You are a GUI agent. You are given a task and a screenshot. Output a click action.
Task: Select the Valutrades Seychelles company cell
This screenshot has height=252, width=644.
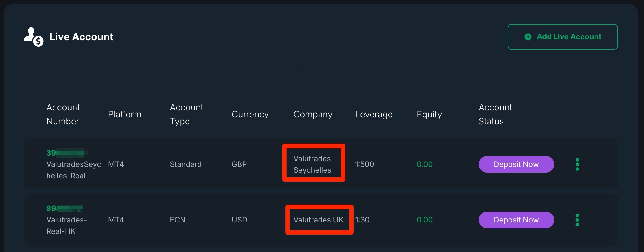click(312, 164)
